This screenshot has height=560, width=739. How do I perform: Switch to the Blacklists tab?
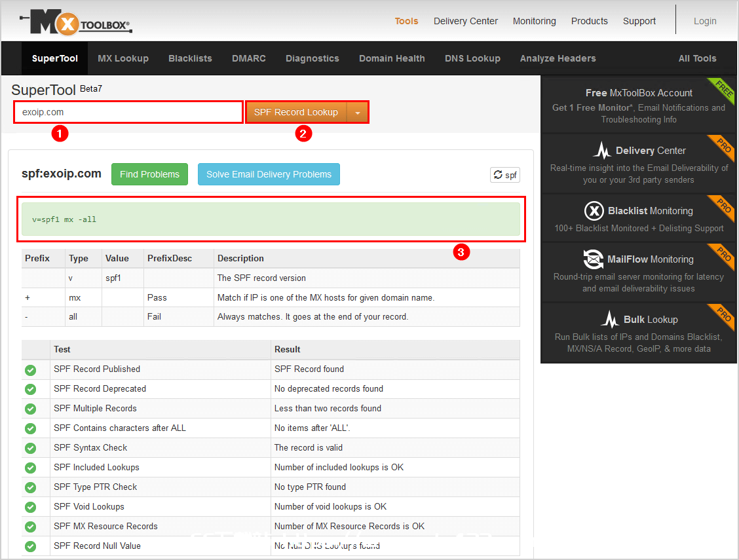pyautogui.click(x=191, y=58)
